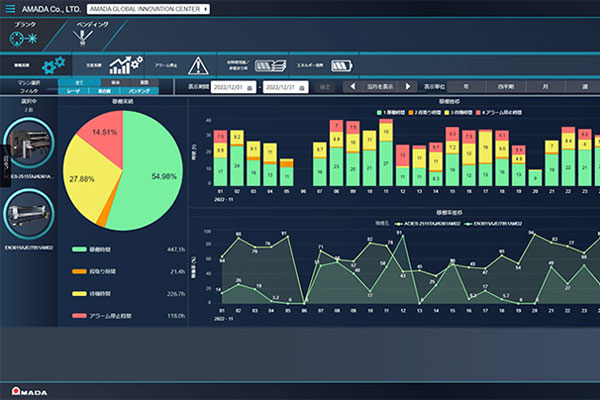The height and width of the screenshot is (400, 600).
Task: Open the hamburger menu beside AMADA Co., LTD.
Action: point(10,8)
